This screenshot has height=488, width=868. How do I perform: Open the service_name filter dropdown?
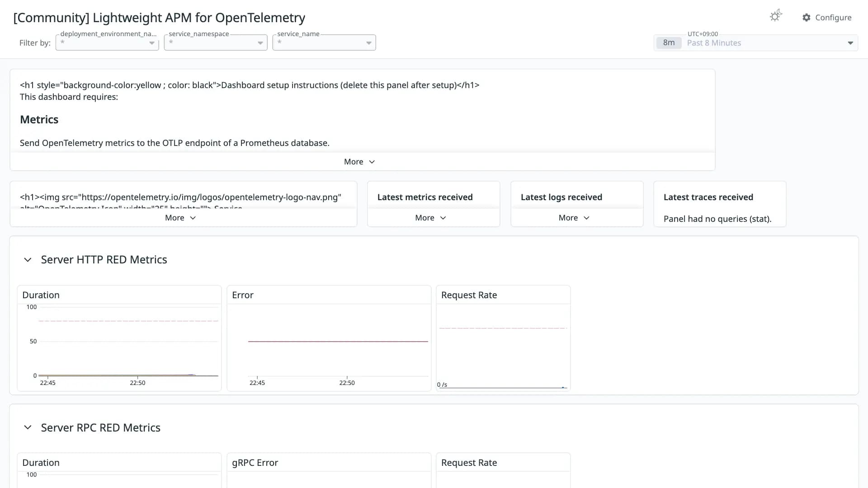(324, 42)
